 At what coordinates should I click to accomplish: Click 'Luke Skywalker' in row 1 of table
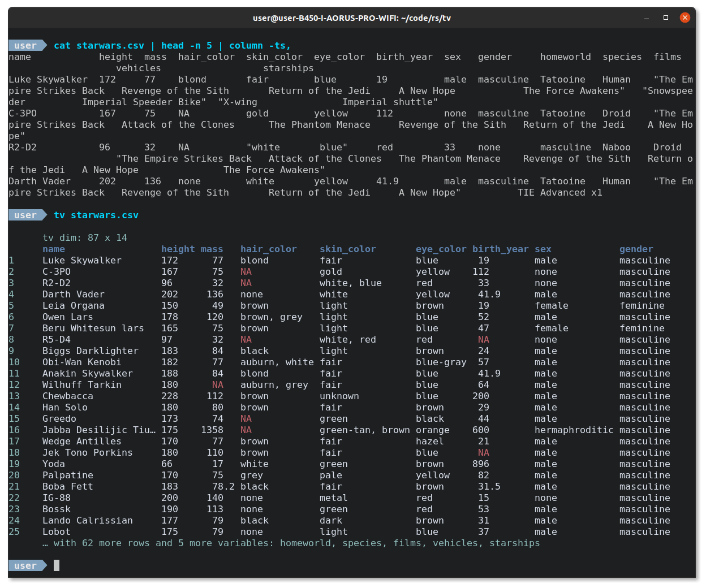click(82, 261)
